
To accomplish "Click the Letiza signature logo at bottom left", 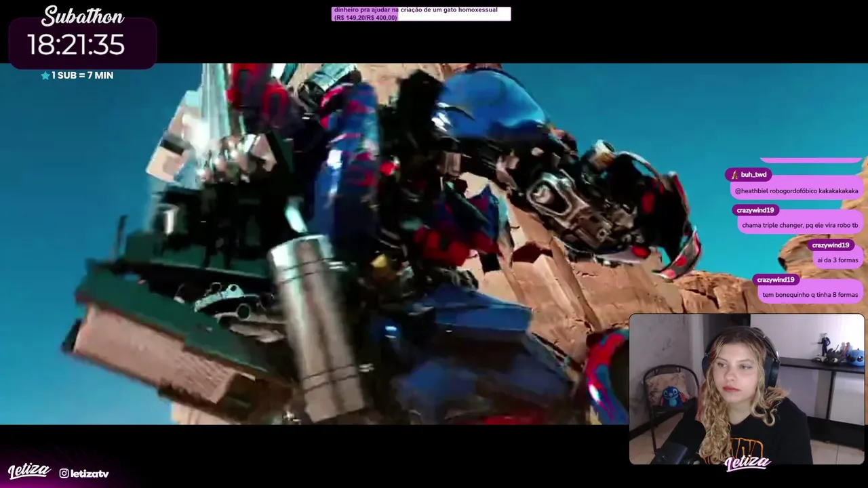I will tap(29, 470).
